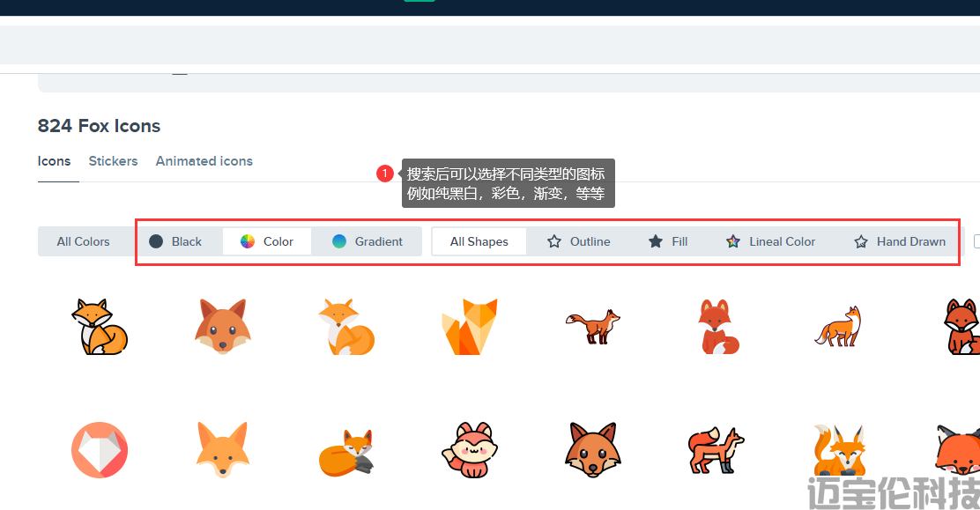980x510 pixels.
Task: Select the Fill shape filter
Action: [668, 241]
